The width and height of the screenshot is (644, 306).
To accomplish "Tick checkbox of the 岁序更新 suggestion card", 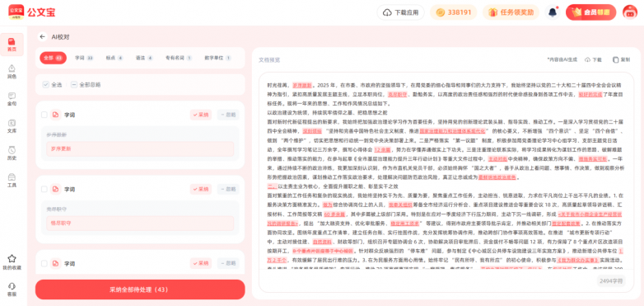I will pyautogui.click(x=44, y=115).
